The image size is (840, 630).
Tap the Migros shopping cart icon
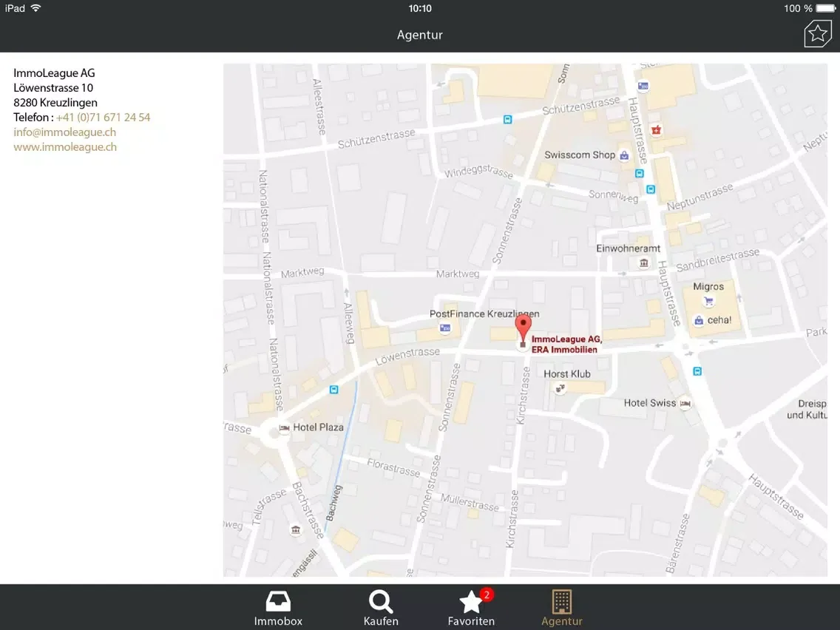708,300
